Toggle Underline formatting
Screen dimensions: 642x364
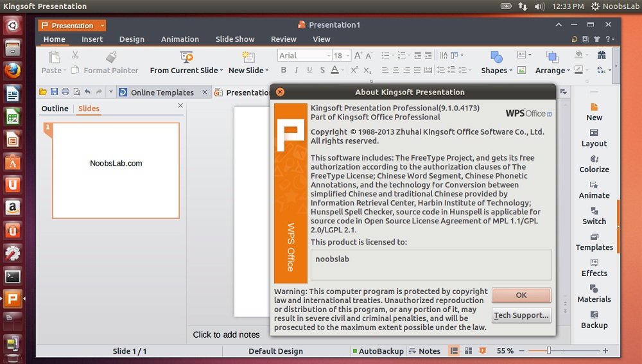pyautogui.click(x=309, y=70)
